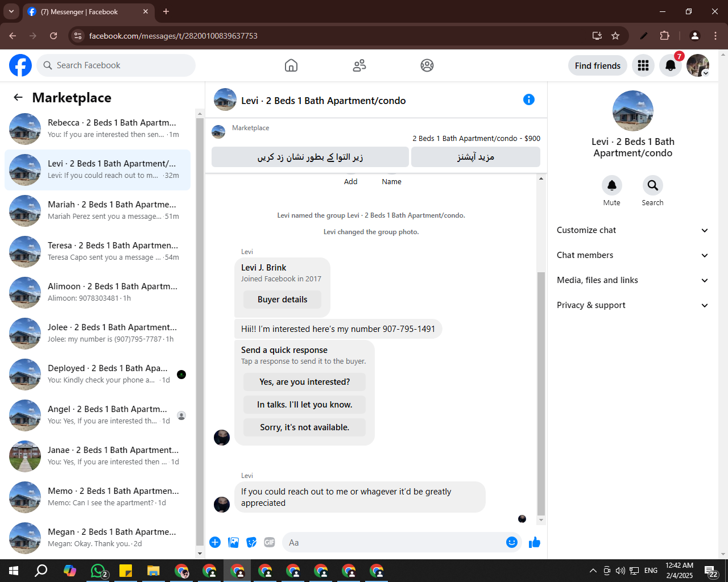Go back using the Marketplace back arrow
This screenshot has height=582, width=728.
click(18, 97)
